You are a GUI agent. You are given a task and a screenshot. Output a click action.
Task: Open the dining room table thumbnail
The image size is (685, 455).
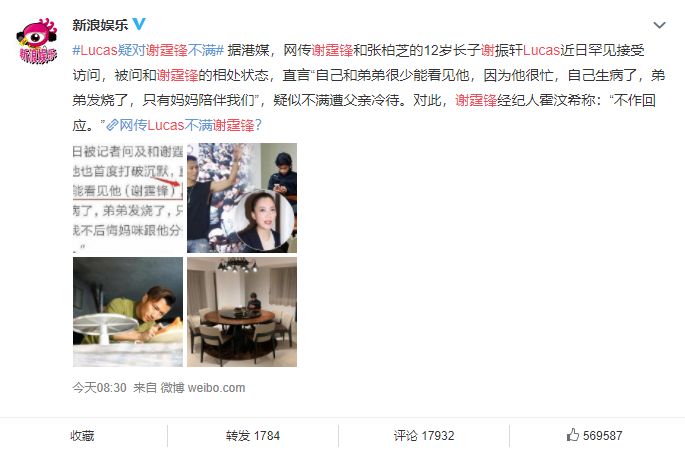[x=242, y=312]
